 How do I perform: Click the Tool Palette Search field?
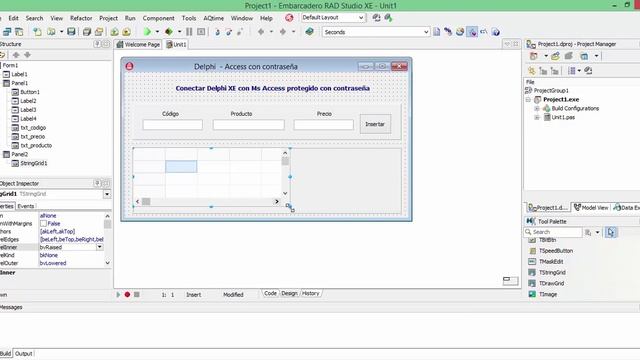coord(553,232)
